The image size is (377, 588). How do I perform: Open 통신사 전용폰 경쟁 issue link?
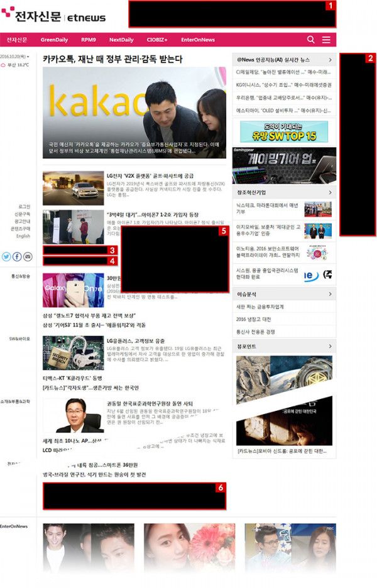coord(256,332)
